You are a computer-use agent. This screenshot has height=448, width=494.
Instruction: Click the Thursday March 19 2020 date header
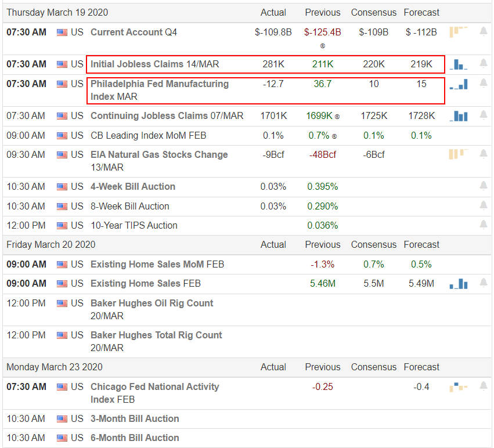pyautogui.click(x=57, y=12)
